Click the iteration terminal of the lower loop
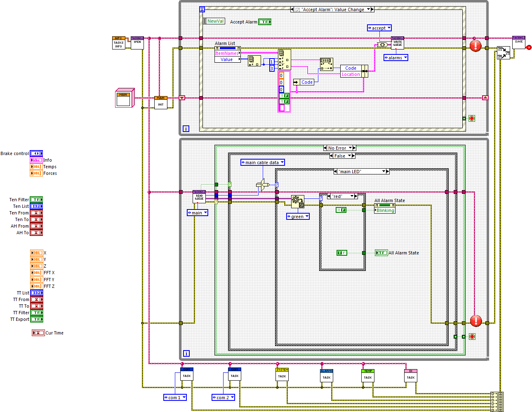Image resolution: width=532 pixels, height=412 pixels. [186, 353]
